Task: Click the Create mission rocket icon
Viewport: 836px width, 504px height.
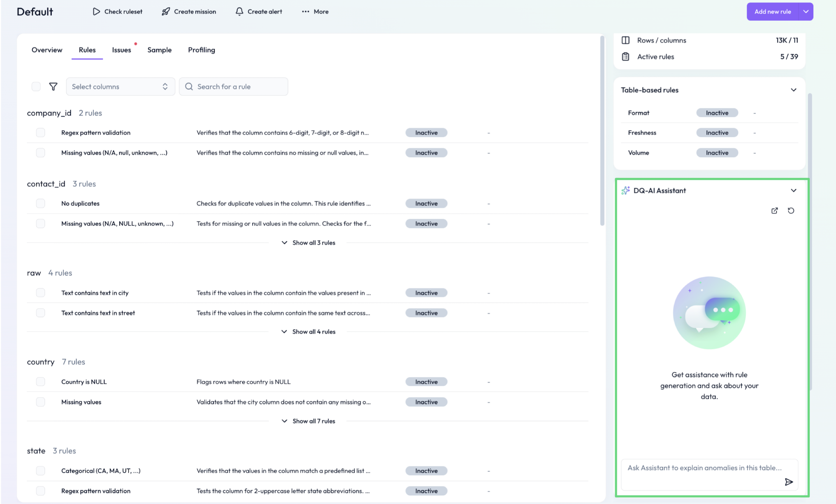Action: pos(166,12)
